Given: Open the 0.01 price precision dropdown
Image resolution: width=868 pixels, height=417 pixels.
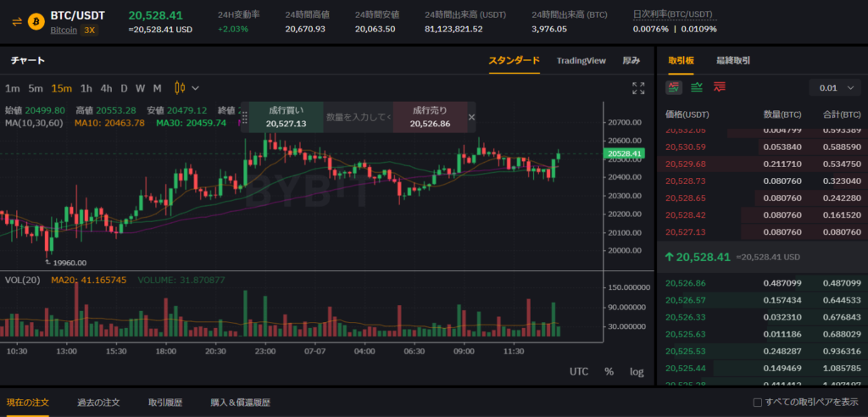Looking at the screenshot, I should (x=835, y=87).
